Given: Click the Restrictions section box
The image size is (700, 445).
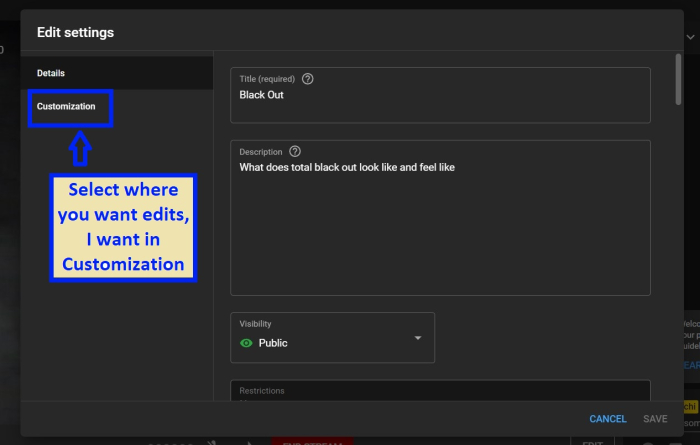Looking at the screenshot, I should (440, 391).
